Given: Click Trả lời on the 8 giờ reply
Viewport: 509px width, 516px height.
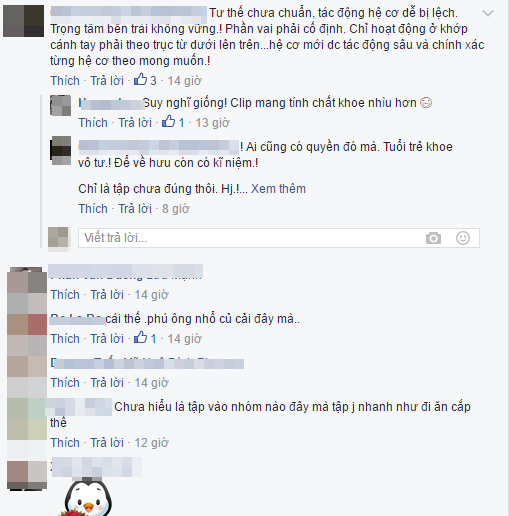Looking at the screenshot, I should click(135, 208).
